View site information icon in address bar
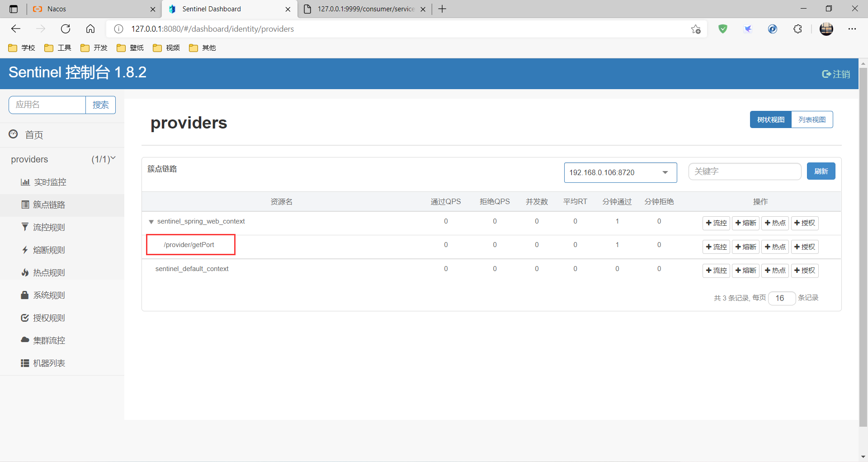 point(118,29)
